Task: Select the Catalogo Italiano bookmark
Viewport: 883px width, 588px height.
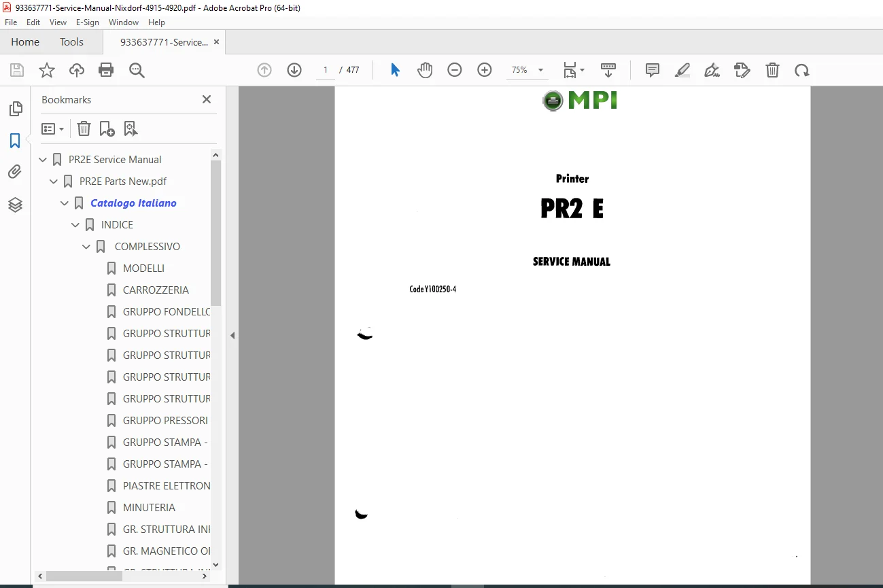Action: [133, 203]
